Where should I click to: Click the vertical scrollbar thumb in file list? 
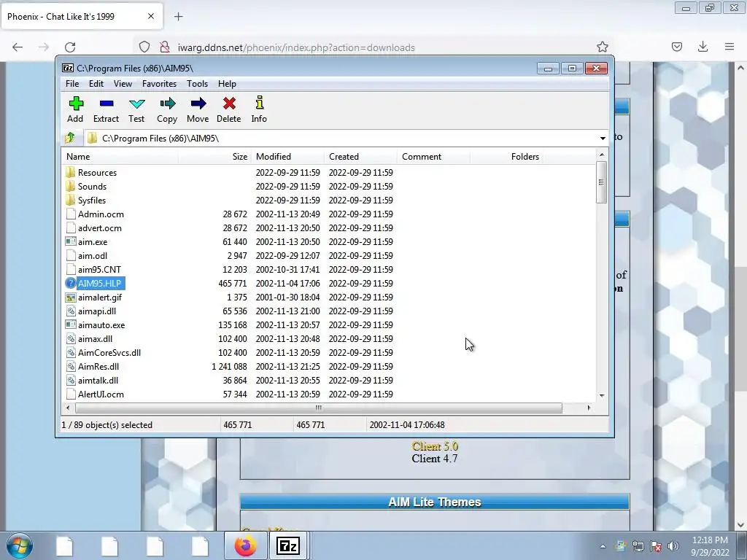[x=601, y=182]
